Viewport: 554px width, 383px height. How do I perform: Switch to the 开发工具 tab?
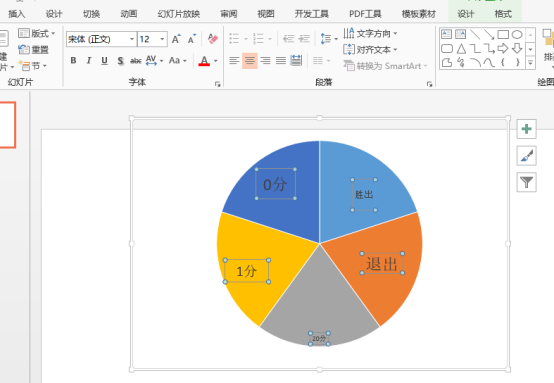click(x=312, y=14)
